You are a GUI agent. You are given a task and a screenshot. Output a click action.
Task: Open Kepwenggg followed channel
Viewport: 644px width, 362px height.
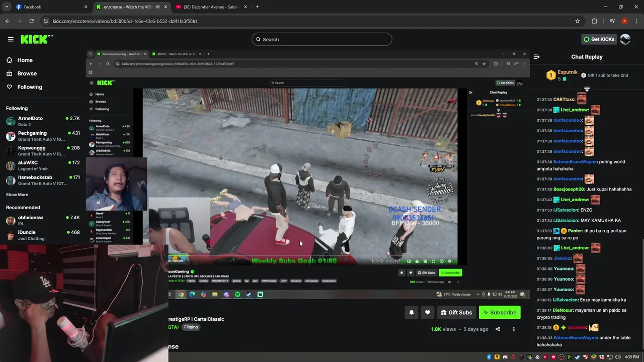tap(43, 151)
